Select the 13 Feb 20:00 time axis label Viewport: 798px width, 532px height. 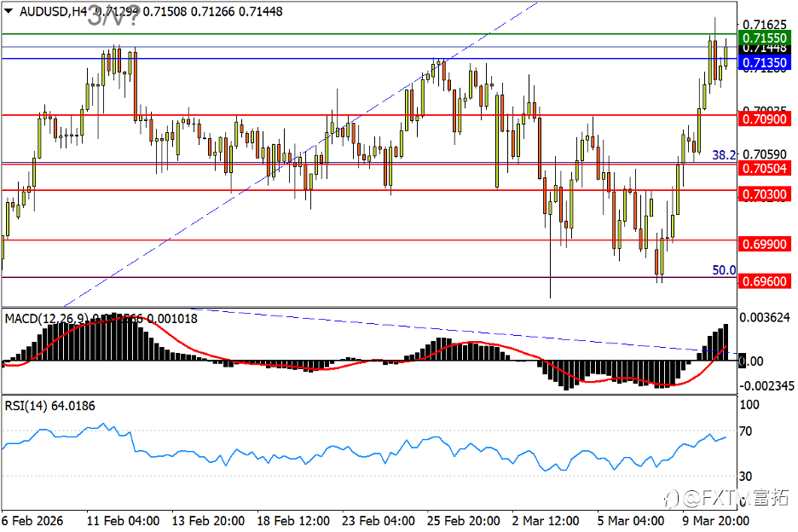[208, 521]
